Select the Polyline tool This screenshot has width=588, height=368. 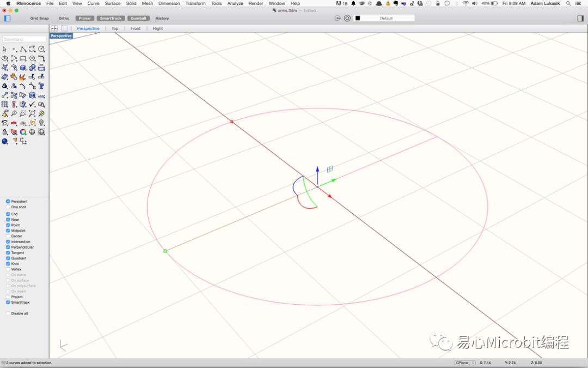(x=23, y=49)
